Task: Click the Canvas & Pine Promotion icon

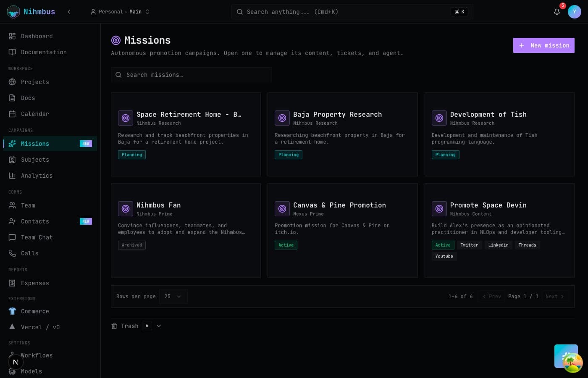Action: tap(282, 209)
